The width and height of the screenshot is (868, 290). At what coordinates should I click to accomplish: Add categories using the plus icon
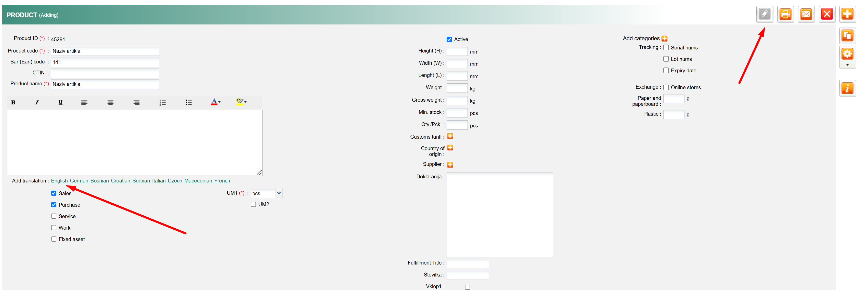tap(664, 39)
